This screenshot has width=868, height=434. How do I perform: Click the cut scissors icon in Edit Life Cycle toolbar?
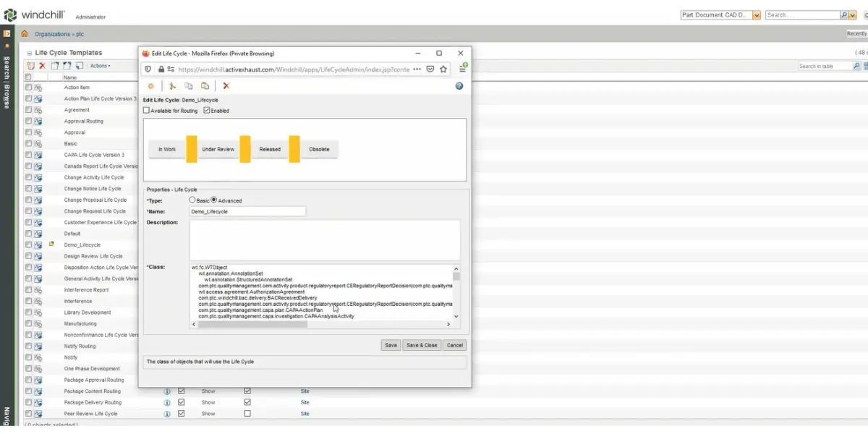point(172,85)
